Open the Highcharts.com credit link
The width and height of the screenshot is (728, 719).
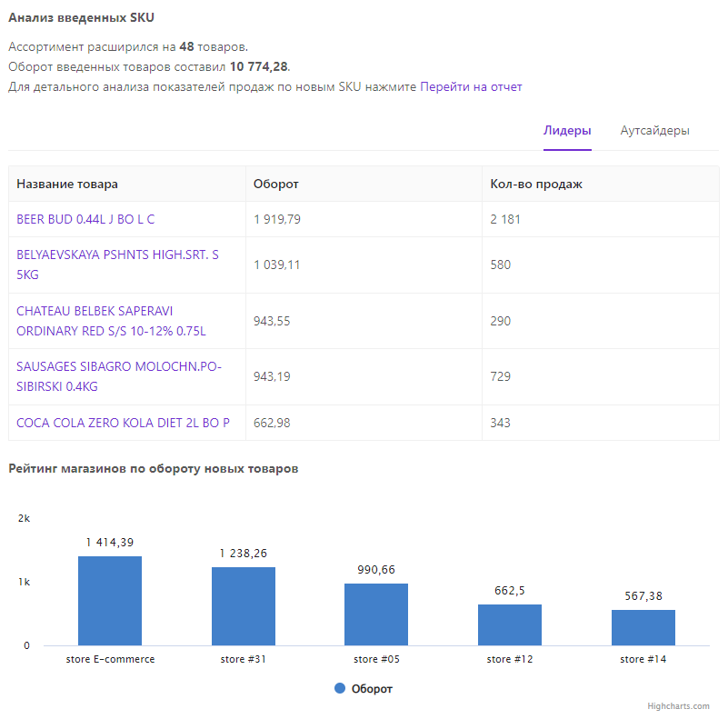coord(678,706)
